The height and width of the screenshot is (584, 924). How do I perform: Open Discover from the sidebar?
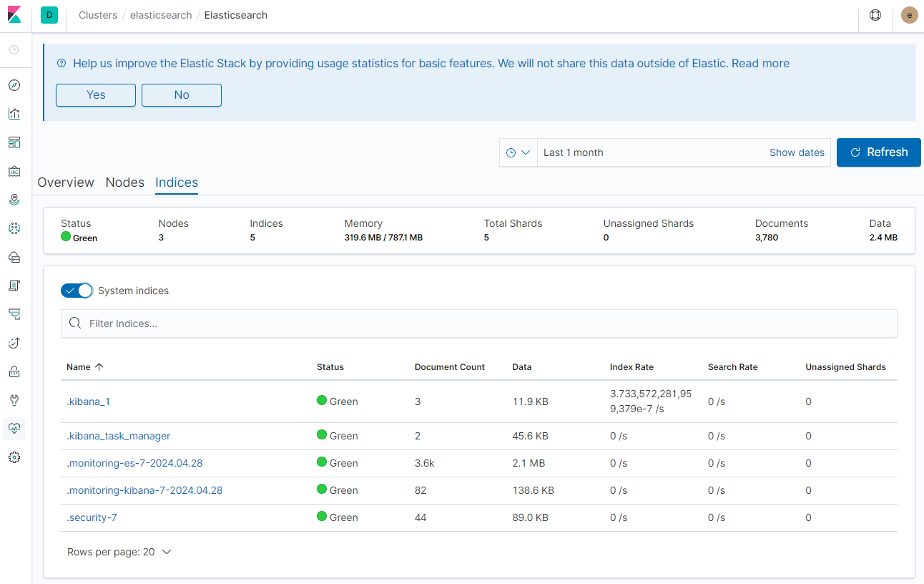tap(14, 85)
